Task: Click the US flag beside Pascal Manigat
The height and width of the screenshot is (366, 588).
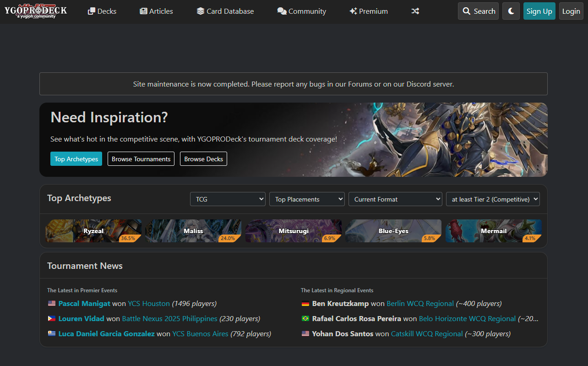Action: [51, 303]
